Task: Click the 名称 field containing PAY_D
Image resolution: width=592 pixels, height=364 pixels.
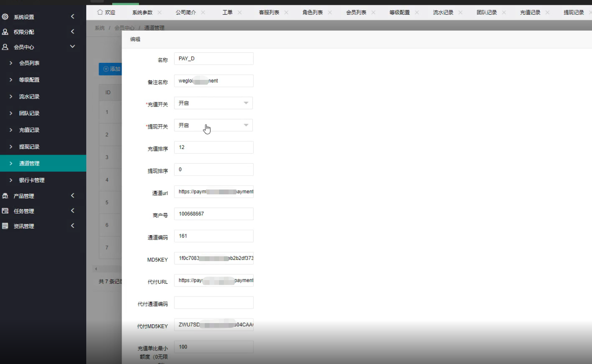Action: pyautogui.click(x=214, y=58)
